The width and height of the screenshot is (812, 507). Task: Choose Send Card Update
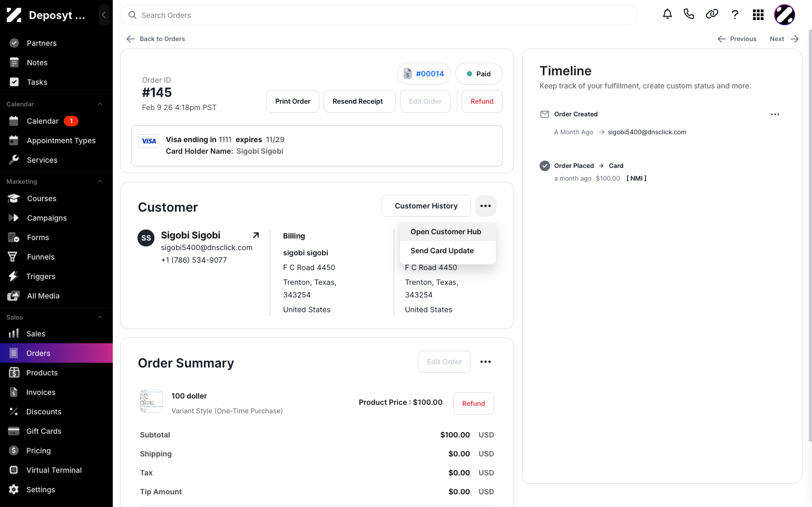click(448, 251)
